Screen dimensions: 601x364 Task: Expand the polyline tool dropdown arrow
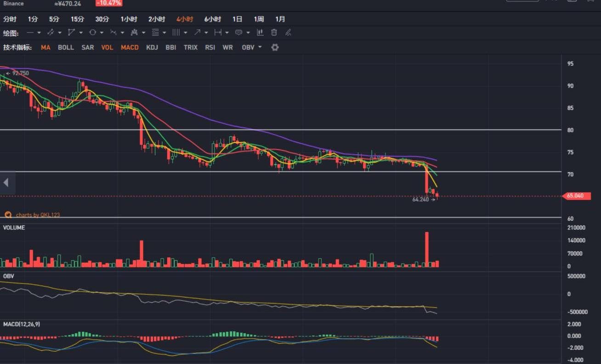(x=81, y=33)
